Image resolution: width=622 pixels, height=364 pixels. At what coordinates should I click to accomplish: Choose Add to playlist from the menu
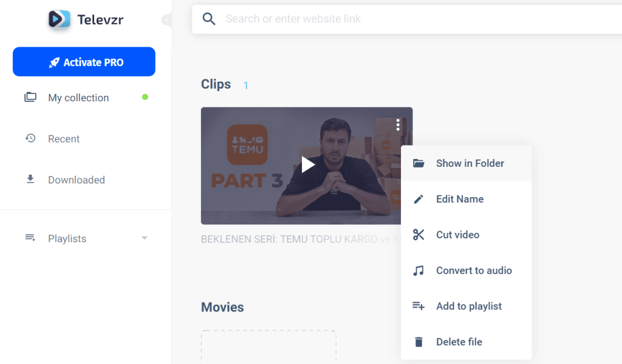(469, 306)
